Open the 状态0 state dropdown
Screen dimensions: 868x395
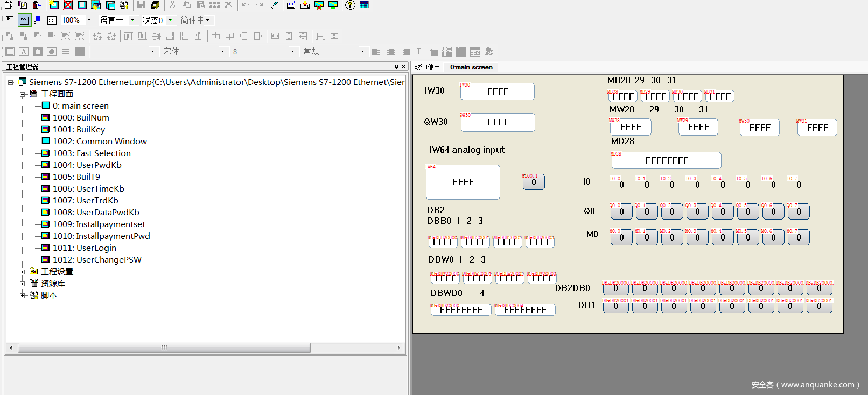tap(170, 20)
